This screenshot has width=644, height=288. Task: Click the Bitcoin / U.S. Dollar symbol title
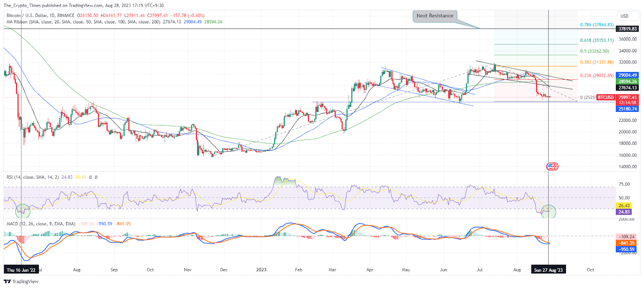(40, 16)
